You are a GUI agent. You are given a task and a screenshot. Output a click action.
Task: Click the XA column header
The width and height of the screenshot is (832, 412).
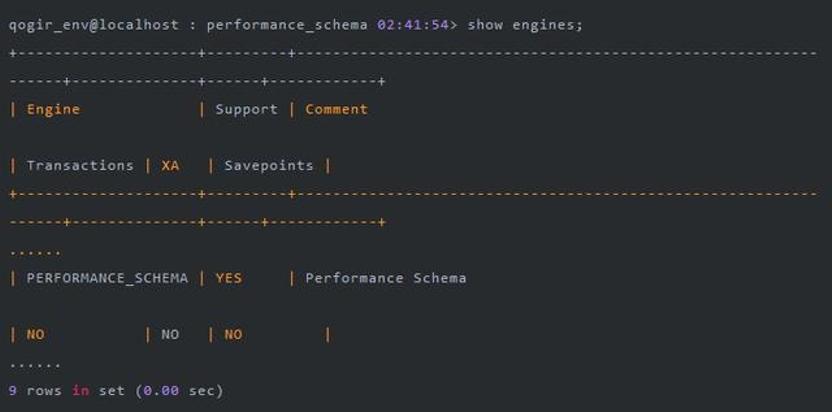(x=170, y=165)
